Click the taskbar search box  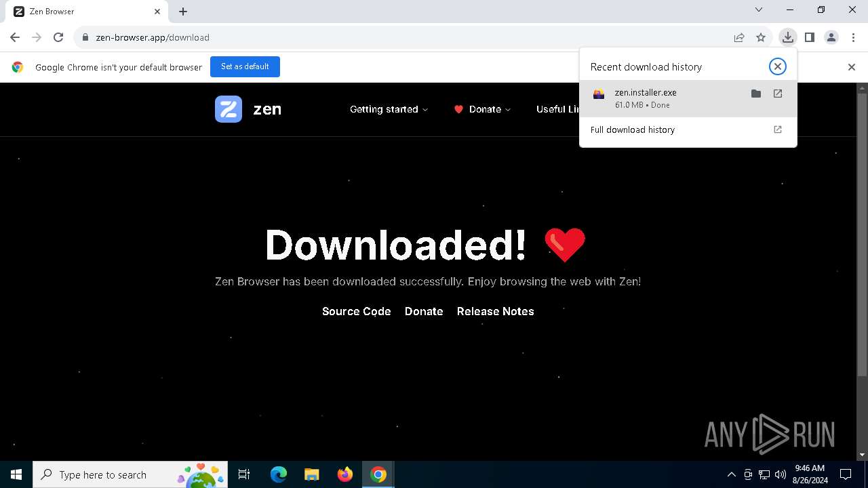pyautogui.click(x=130, y=474)
